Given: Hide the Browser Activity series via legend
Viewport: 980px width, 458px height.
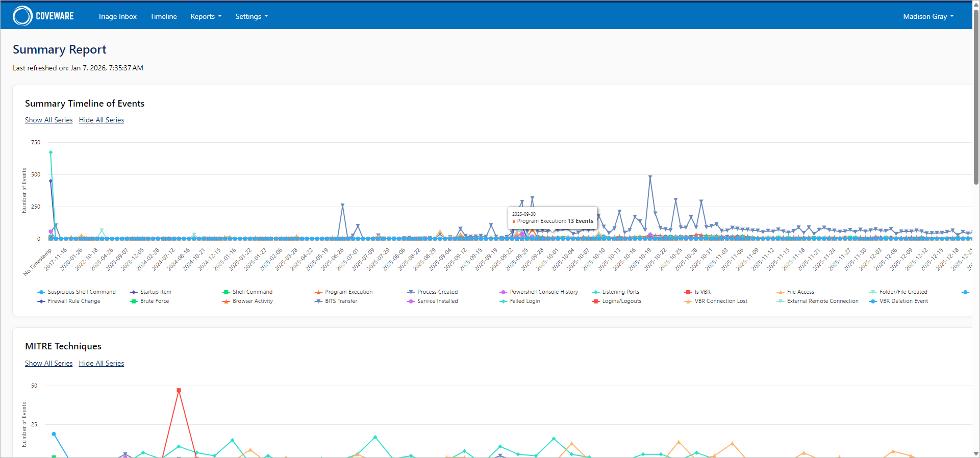Looking at the screenshot, I should coord(253,301).
